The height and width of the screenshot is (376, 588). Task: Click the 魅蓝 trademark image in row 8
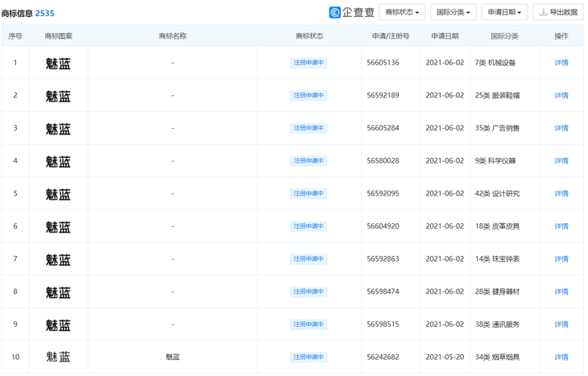point(58,292)
